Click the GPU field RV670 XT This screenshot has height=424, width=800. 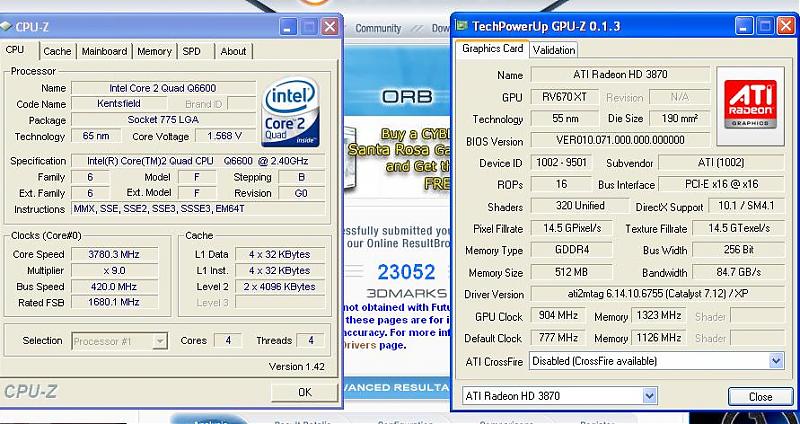[565, 96]
